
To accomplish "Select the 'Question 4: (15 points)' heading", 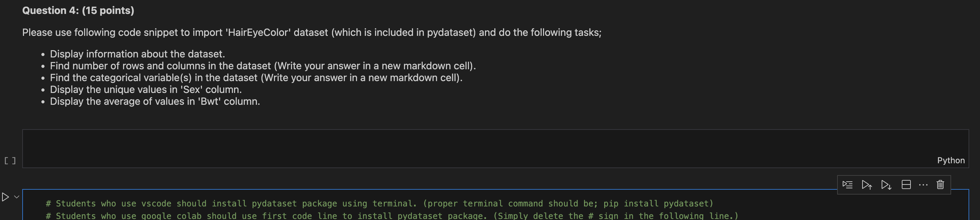I will coord(78,10).
